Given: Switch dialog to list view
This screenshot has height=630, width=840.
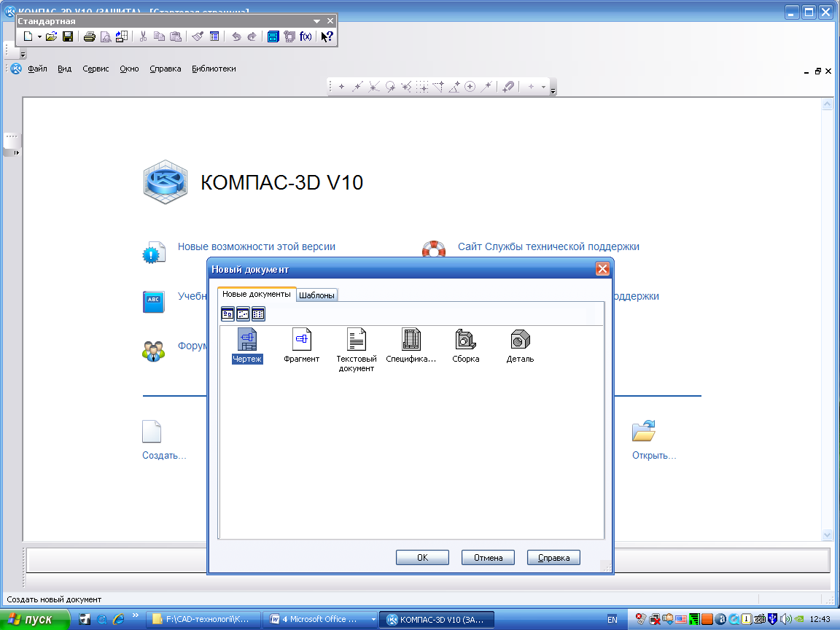Looking at the screenshot, I should 258,314.
